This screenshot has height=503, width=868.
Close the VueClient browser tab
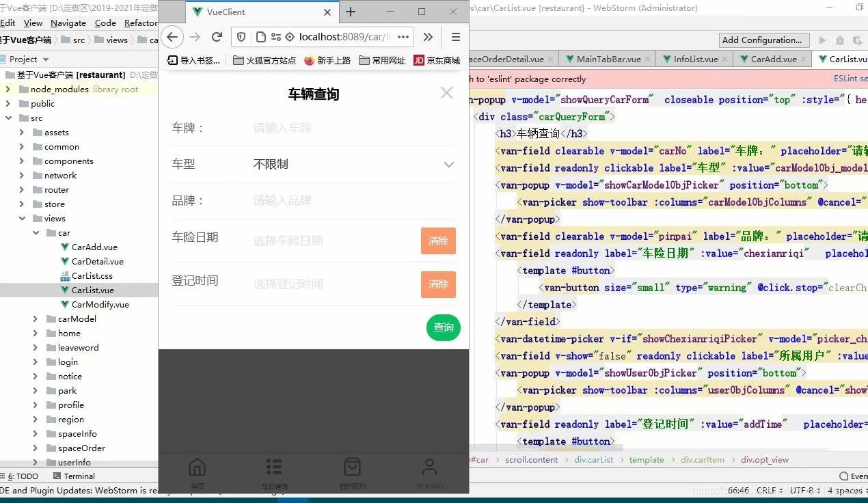327,12
